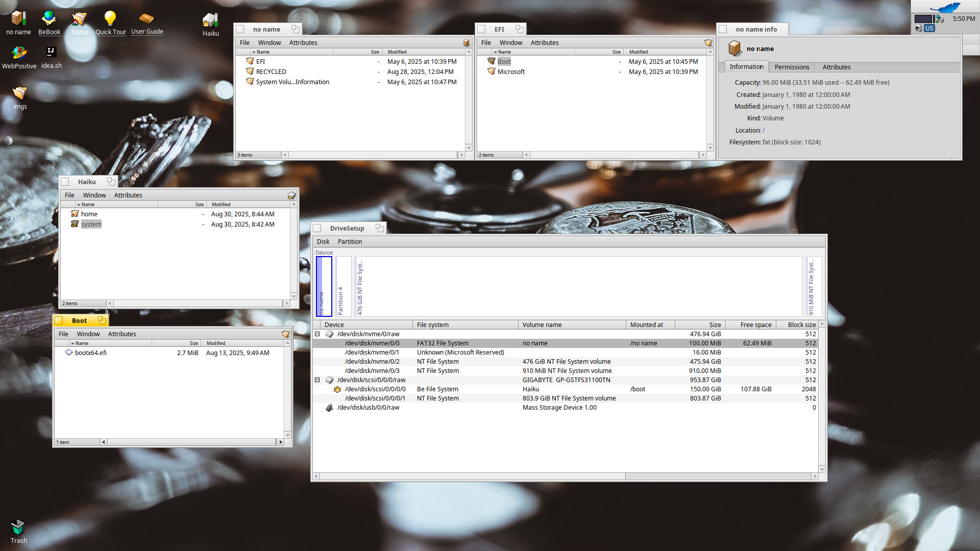Screen dimensions: 980x551
Task: Click the User Guide desktop icon
Action: 146,19
